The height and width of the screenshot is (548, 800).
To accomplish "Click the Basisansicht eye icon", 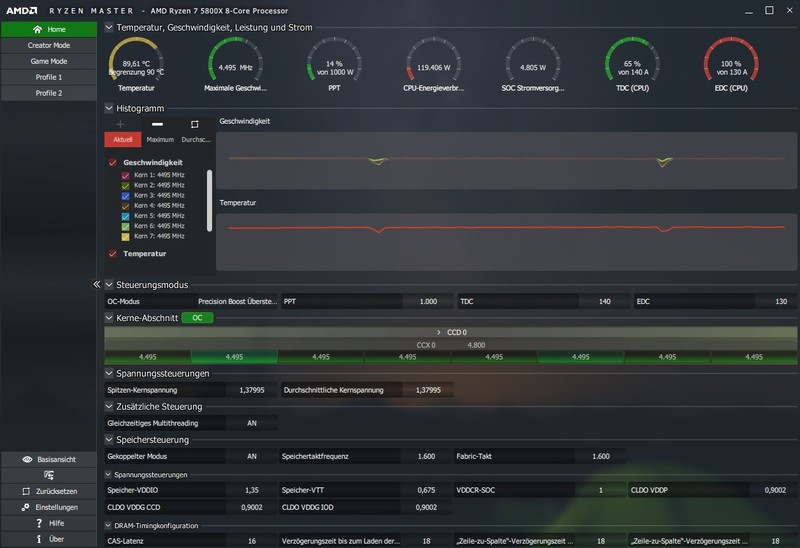I will pyautogui.click(x=27, y=459).
